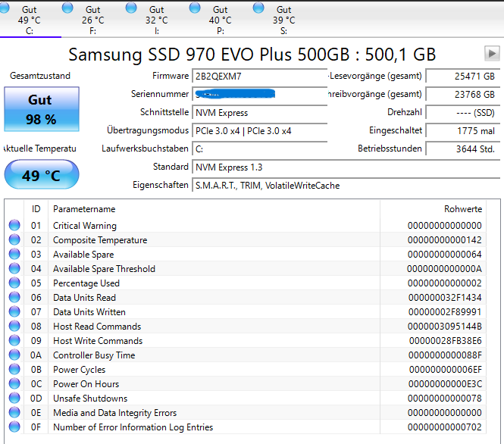Click raw value 0000000006EF
This screenshot has height=444, width=504.
[x=445, y=370]
